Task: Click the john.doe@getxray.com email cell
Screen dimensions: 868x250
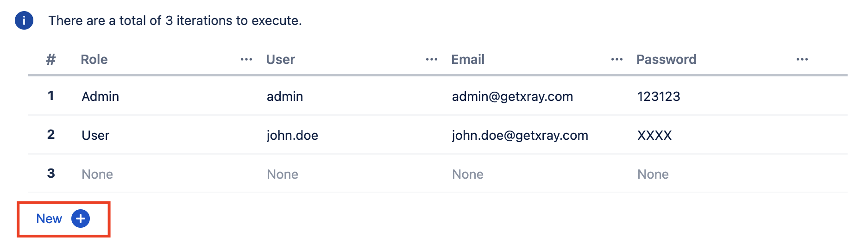Action: click(520, 135)
